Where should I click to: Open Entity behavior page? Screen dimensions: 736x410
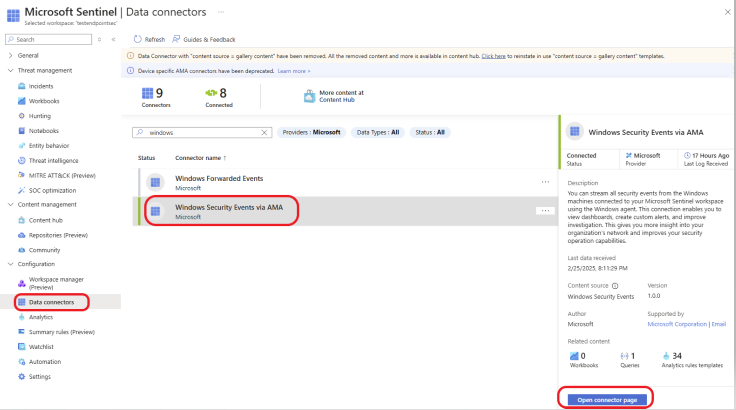tap(48, 146)
